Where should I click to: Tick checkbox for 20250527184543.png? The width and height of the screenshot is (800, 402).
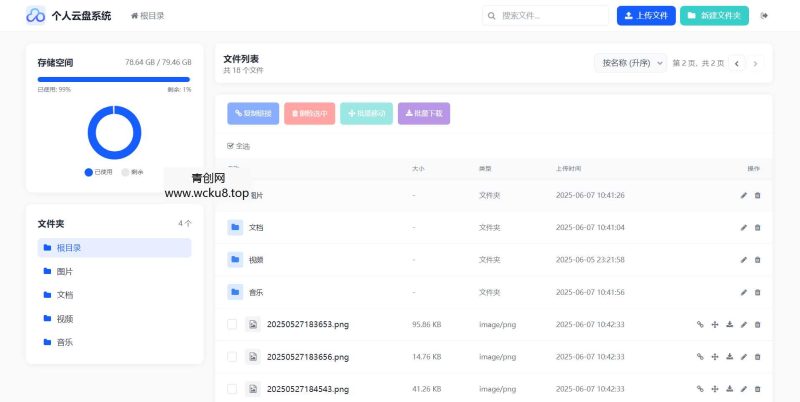(232, 389)
